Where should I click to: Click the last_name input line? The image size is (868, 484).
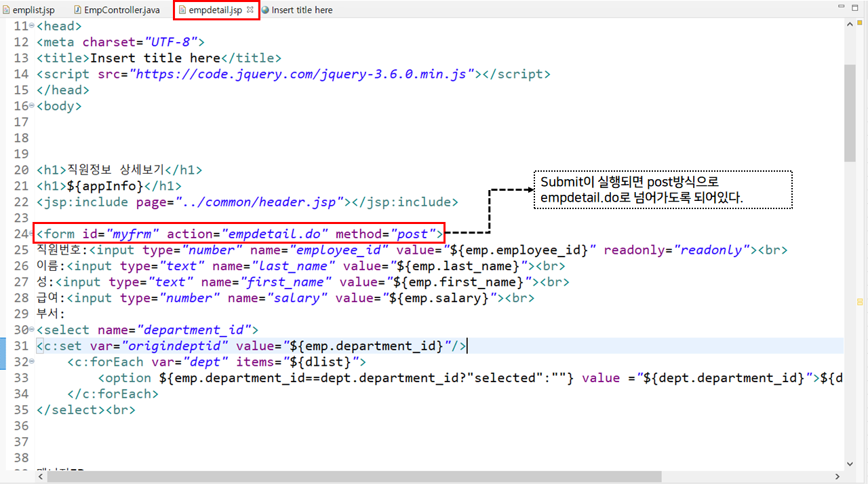point(301,266)
